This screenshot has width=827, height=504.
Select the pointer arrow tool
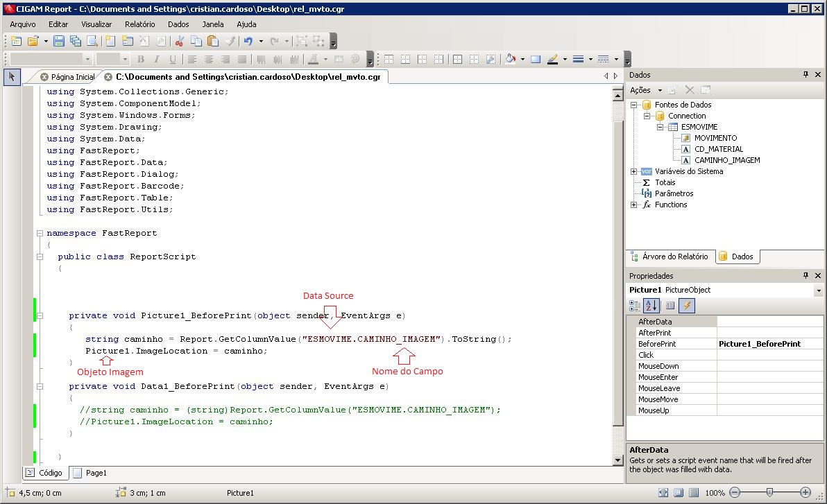click(11, 77)
